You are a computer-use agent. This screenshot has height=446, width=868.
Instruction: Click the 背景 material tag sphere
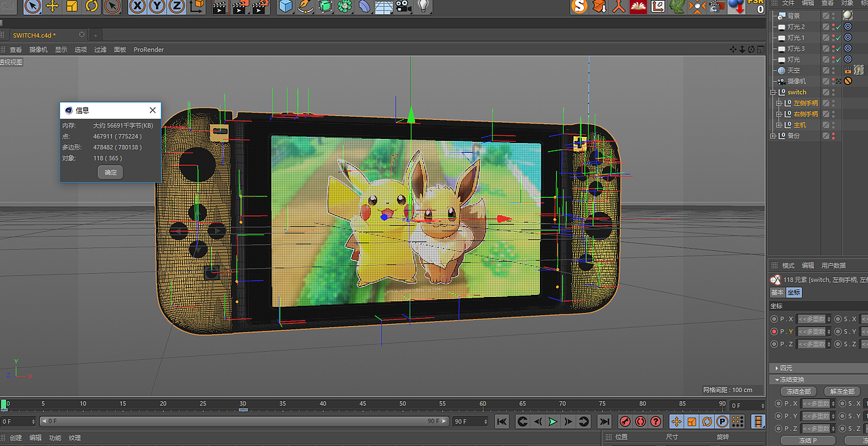(848, 16)
